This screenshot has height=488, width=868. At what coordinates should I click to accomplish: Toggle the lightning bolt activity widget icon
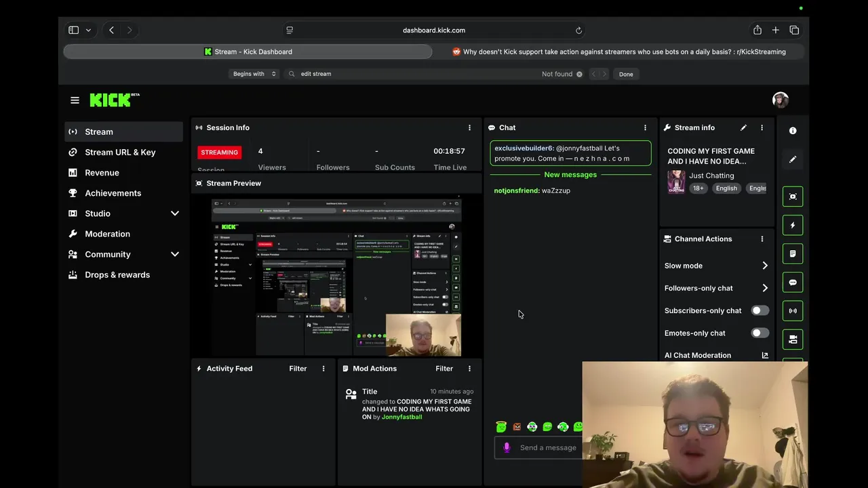(793, 225)
